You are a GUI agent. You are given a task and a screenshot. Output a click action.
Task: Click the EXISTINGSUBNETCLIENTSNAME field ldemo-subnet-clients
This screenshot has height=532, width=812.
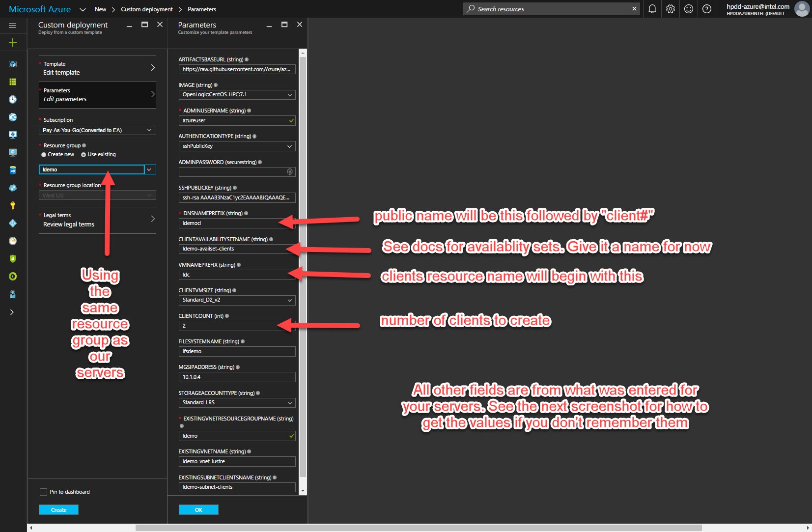237,487
